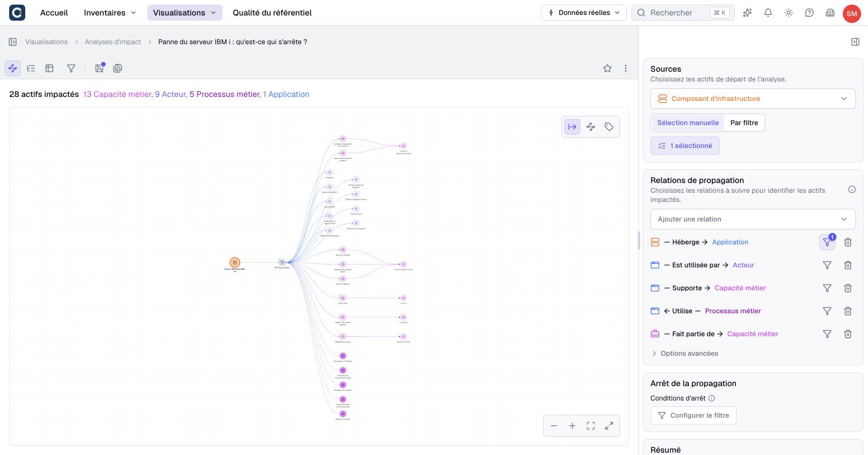Go to Accueil

(x=54, y=13)
